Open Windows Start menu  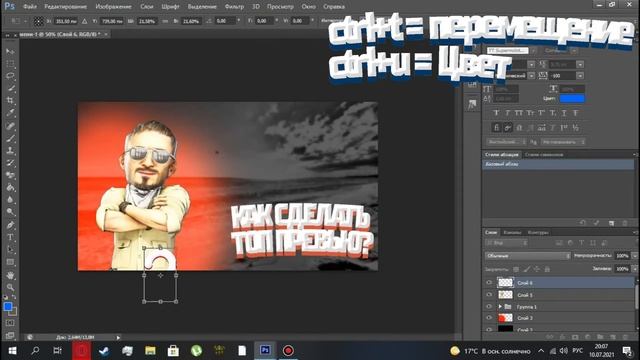click(x=12, y=351)
